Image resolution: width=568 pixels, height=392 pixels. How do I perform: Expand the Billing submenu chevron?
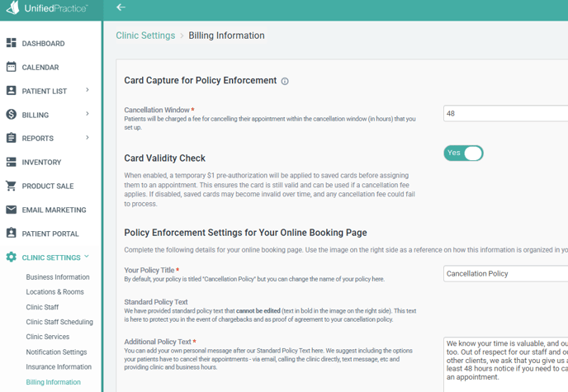tap(88, 115)
